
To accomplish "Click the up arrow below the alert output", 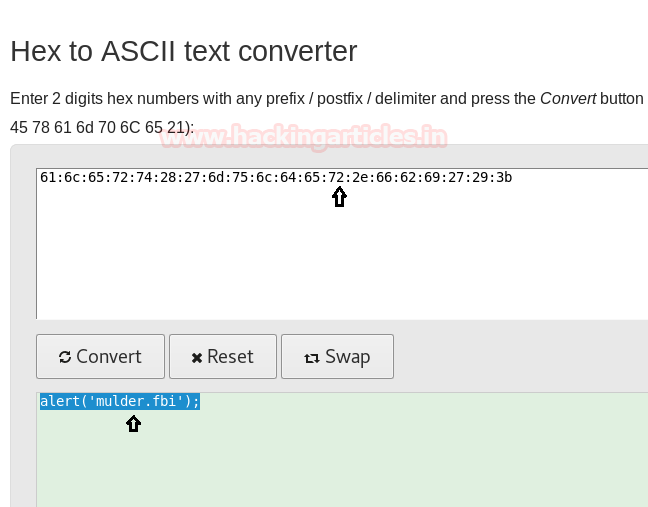I will point(133,423).
